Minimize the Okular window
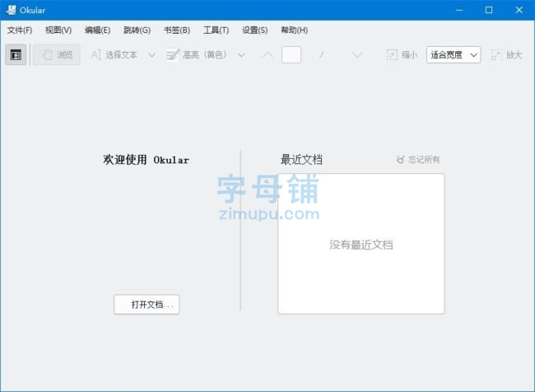 (459, 10)
